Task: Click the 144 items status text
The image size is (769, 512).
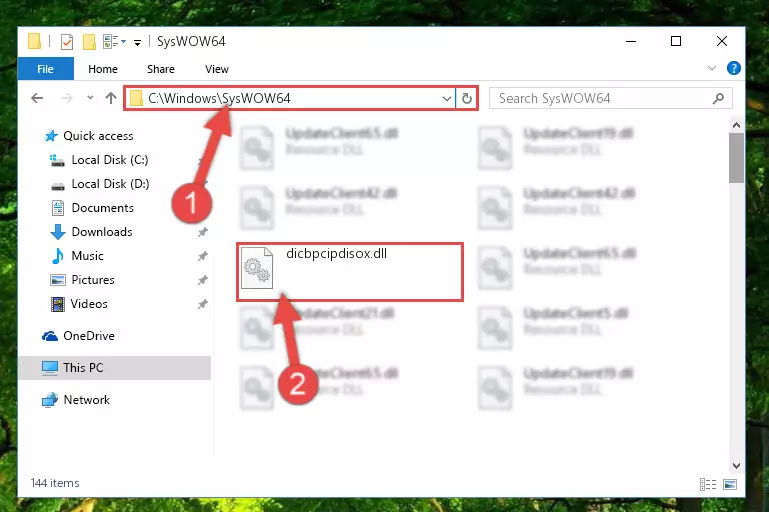Action: 55,483
